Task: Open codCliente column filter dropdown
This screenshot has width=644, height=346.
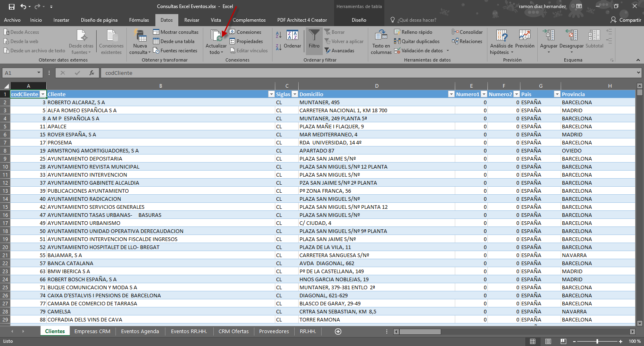Action: [x=43, y=94]
